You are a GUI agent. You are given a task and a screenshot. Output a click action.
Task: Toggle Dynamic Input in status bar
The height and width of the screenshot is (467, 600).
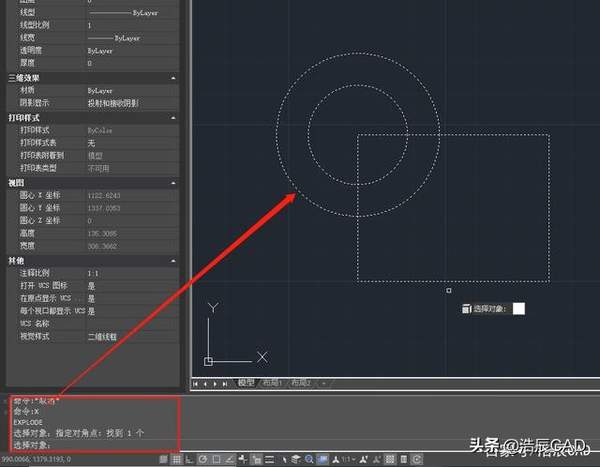257,459
